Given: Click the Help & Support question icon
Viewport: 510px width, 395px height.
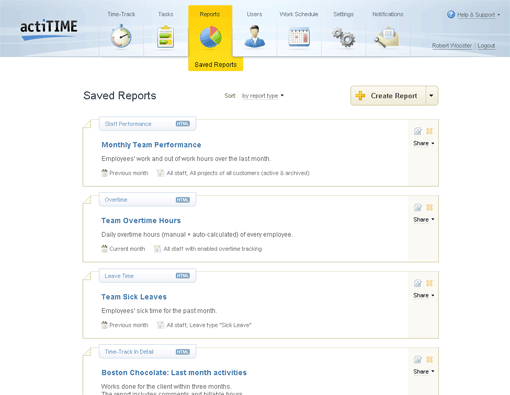Looking at the screenshot, I should coord(451,14).
